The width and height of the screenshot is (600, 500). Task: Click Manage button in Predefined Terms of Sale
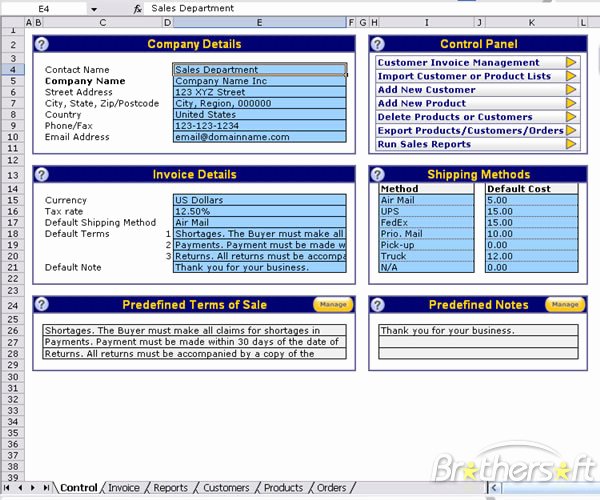click(333, 305)
